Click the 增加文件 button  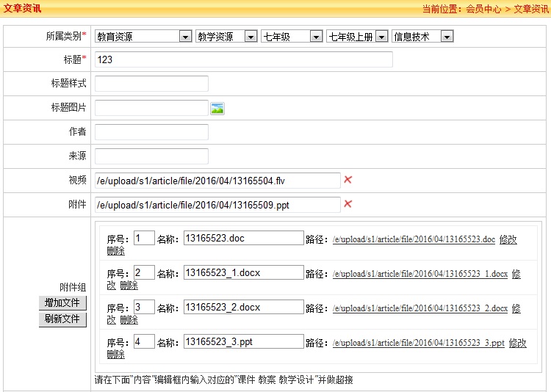[x=62, y=303]
